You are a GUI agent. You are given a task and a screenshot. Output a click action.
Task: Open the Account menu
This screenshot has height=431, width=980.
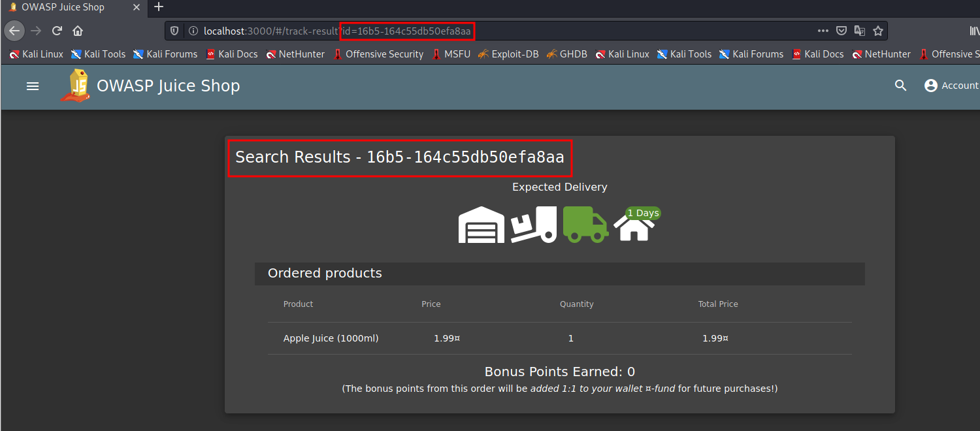pyautogui.click(x=951, y=86)
